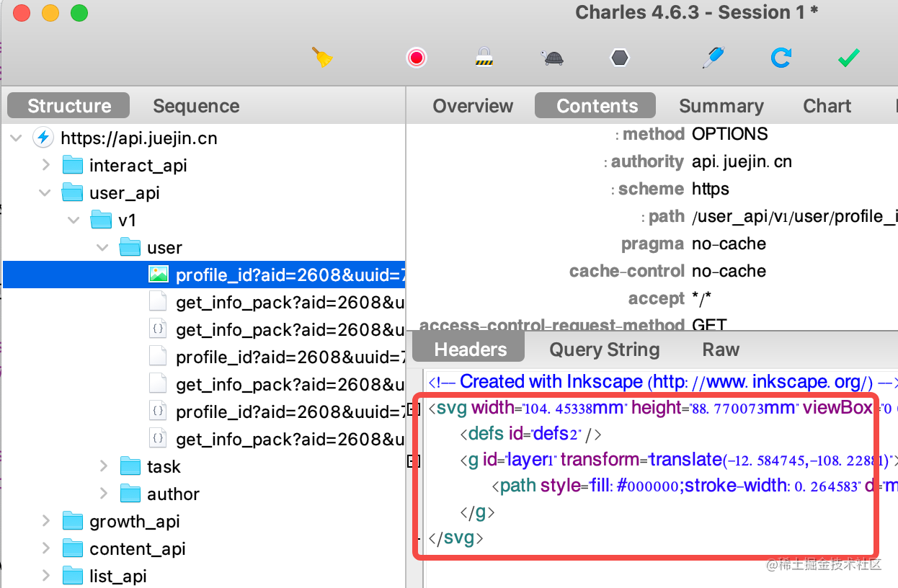Click the user_api folder icon

pyautogui.click(x=73, y=192)
